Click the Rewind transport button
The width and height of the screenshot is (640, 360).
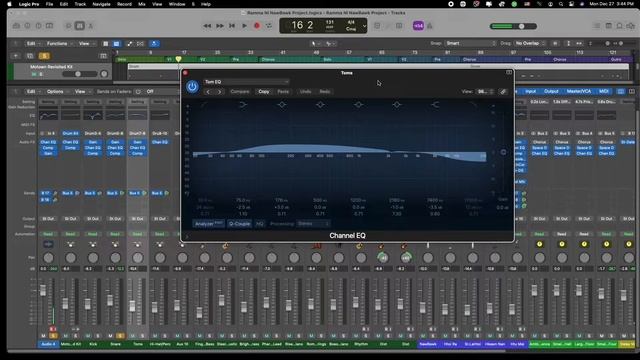pyautogui.click(x=207, y=26)
